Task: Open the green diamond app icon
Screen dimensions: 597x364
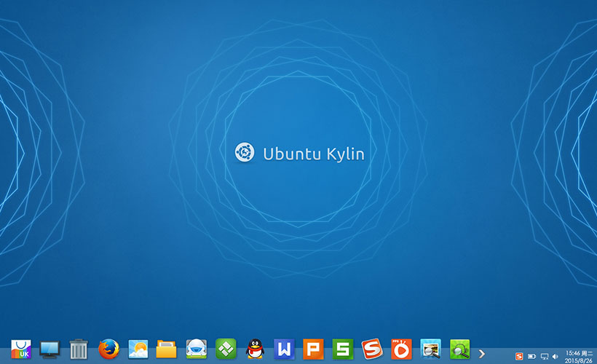Action: pos(226,349)
